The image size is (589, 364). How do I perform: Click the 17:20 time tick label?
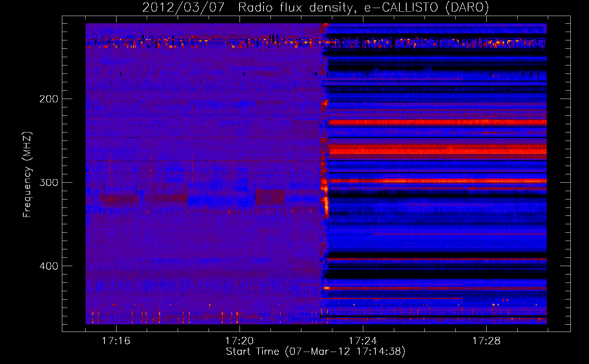pos(239,341)
